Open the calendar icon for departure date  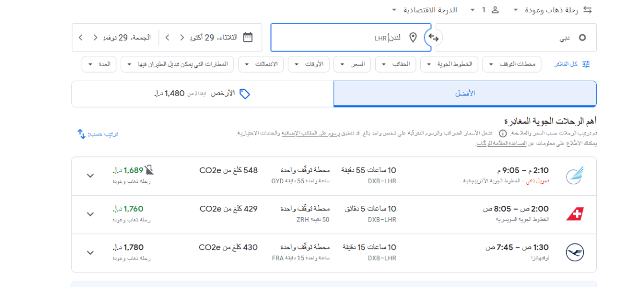pos(247,37)
